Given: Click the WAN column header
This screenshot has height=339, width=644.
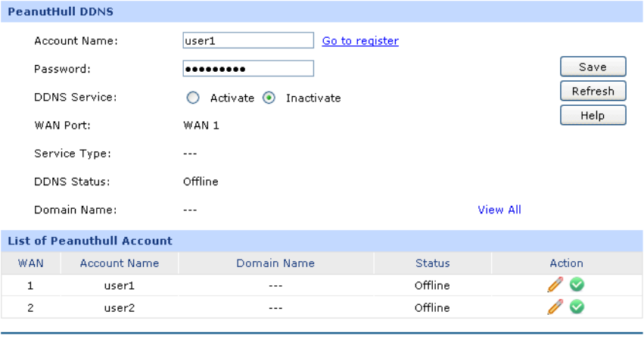Looking at the screenshot, I should point(31,263).
